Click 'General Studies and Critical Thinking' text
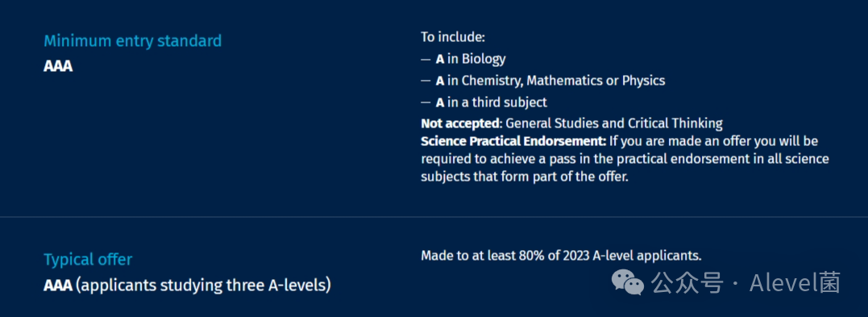Screen dimensions: 868x317 [614, 123]
